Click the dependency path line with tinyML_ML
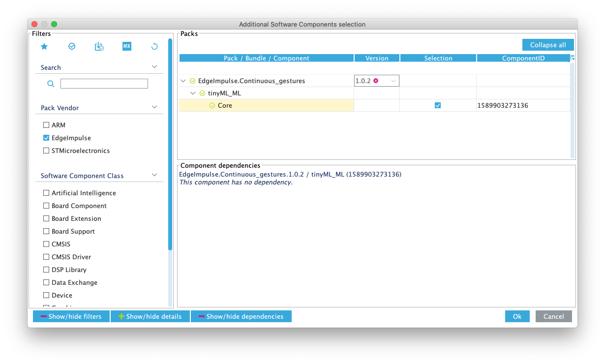Viewport: 605px width, 364px height. click(290, 174)
